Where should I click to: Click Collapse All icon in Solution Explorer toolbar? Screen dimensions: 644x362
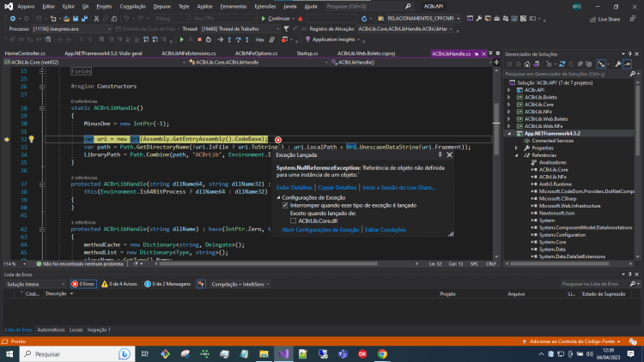click(x=580, y=64)
